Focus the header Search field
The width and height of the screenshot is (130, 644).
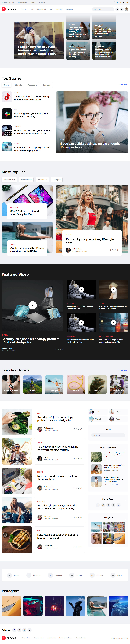[103, 9]
